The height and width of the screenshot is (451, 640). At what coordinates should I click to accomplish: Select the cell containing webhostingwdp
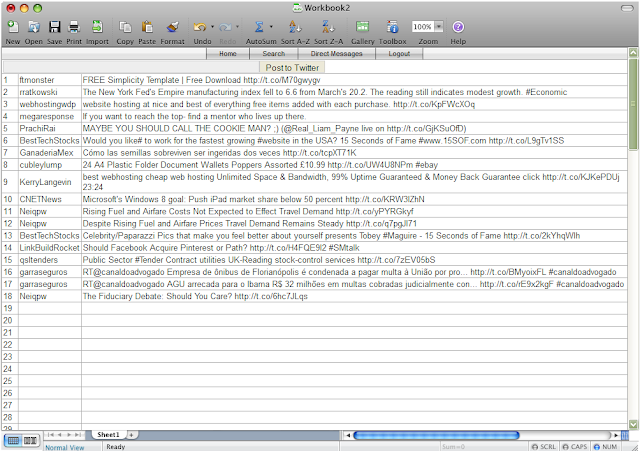pyautogui.click(x=50, y=104)
